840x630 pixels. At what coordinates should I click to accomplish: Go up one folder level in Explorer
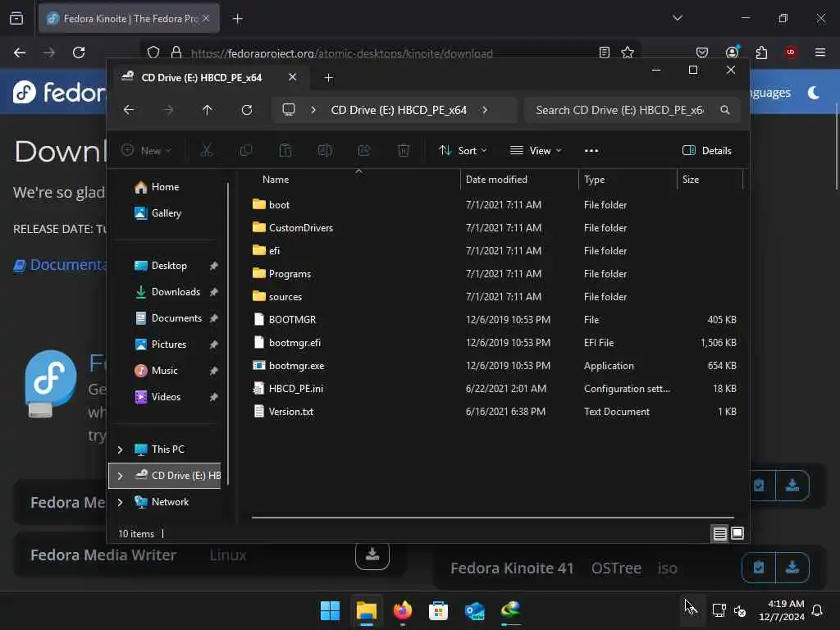(x=208, y=110)
